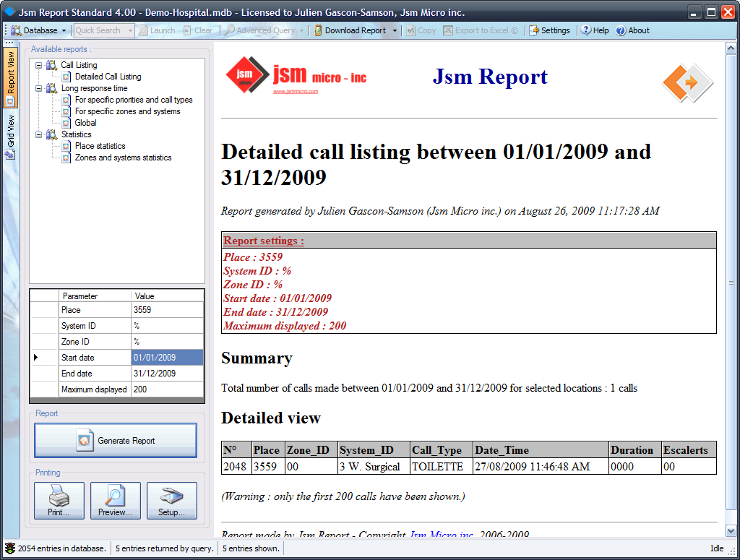The height and width of the screenshot is (560, 740).
Task: Click the Print button
Action: tap(59, 501)
